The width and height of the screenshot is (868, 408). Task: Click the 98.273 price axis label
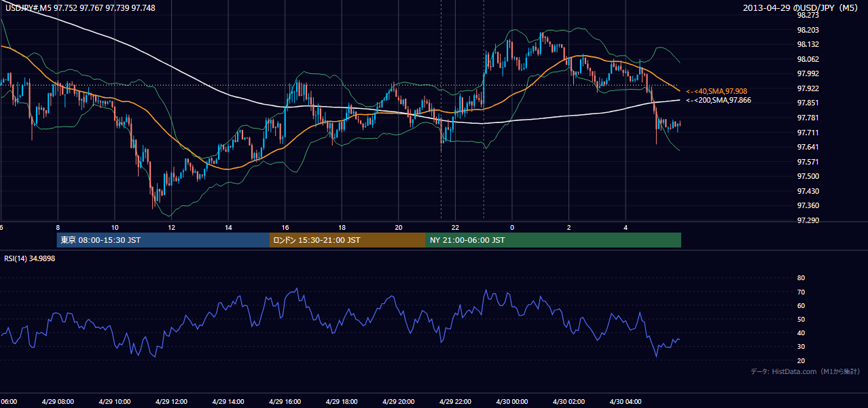[x=808, y=15]
